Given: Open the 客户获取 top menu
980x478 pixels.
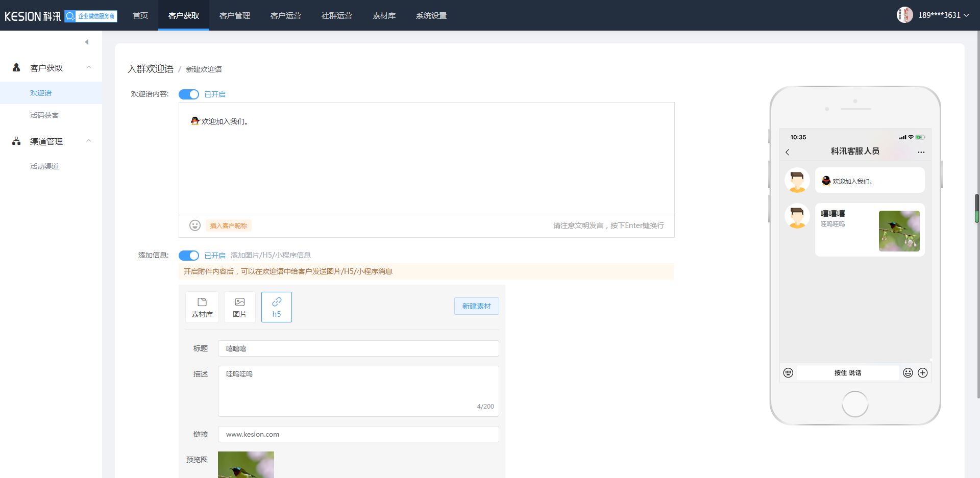Looking at the screenshot, I should click(x=184, y=16).
